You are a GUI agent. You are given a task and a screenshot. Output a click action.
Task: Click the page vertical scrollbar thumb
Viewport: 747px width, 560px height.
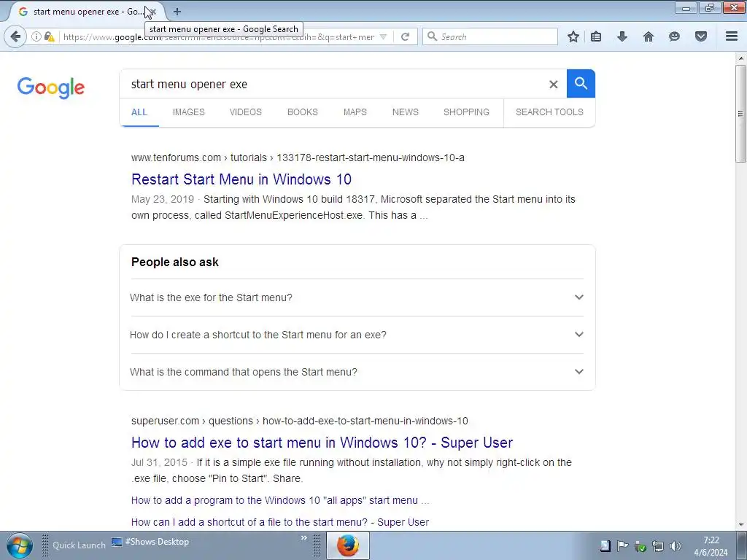pos(740,113)
